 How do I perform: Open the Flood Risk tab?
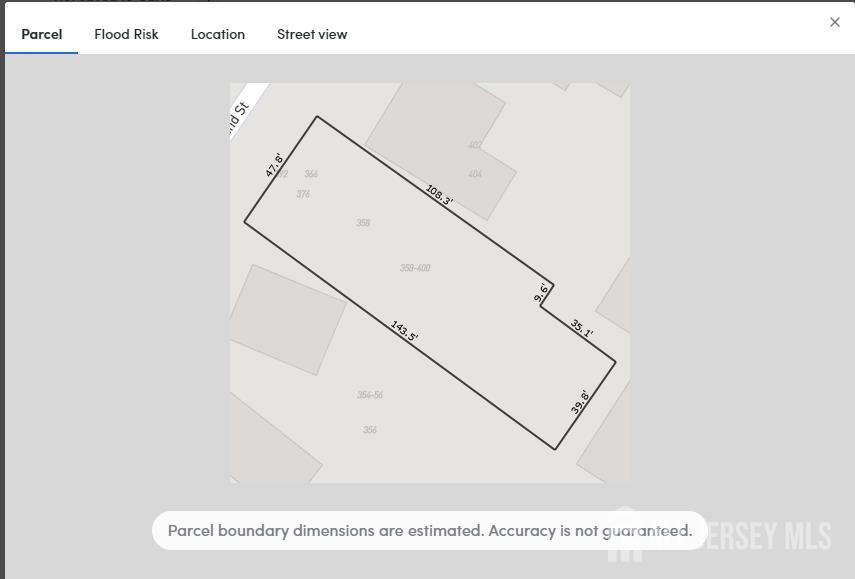pos(126,34)
